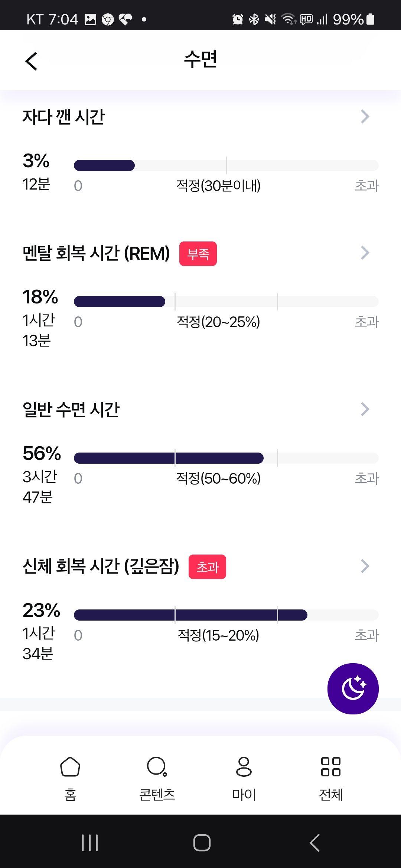Image resolution: width=401 pixels, height=868 pixels.
Task: Expand 신체 회복 시간 (깊은잠) chevron
Action: click(x=365, y=566)
